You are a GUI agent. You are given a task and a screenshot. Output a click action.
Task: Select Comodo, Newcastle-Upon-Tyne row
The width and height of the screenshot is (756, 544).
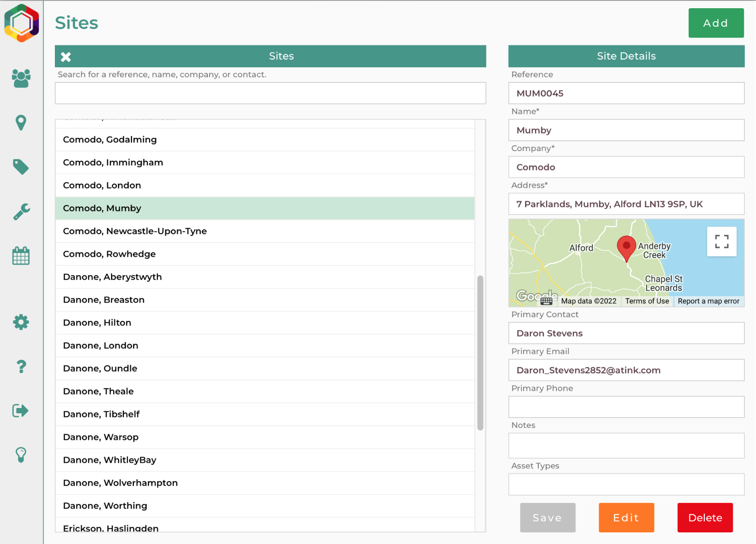point(265,231)
